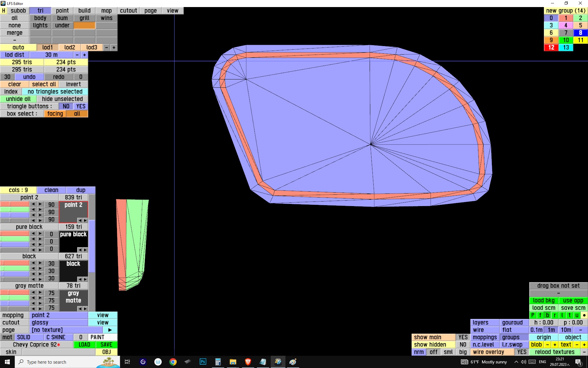The height and width of the screenshot is (368, 588).
Task: Click the reload textures button
Action: pyautogui.click(x=555, y=352)
